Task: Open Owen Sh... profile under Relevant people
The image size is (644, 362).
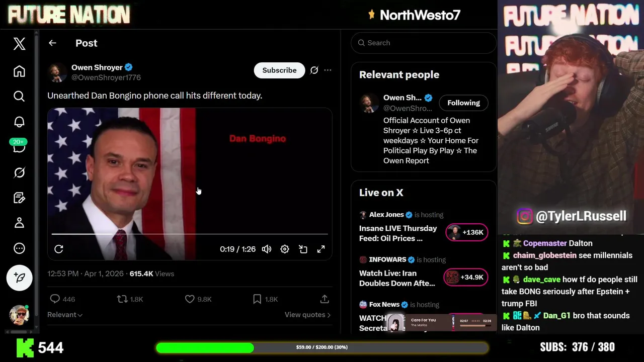Action: (403, 98)
